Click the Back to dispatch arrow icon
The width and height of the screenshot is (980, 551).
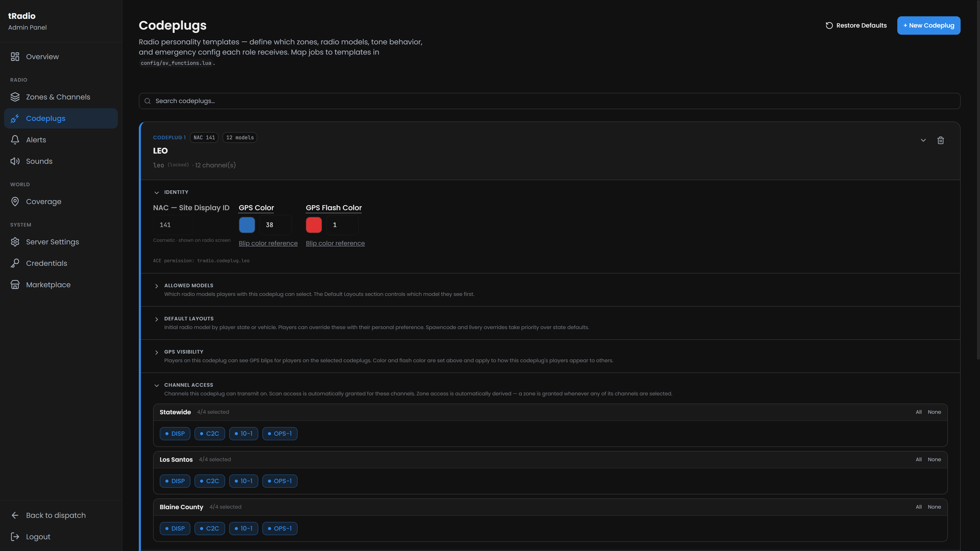coord(15,515)
